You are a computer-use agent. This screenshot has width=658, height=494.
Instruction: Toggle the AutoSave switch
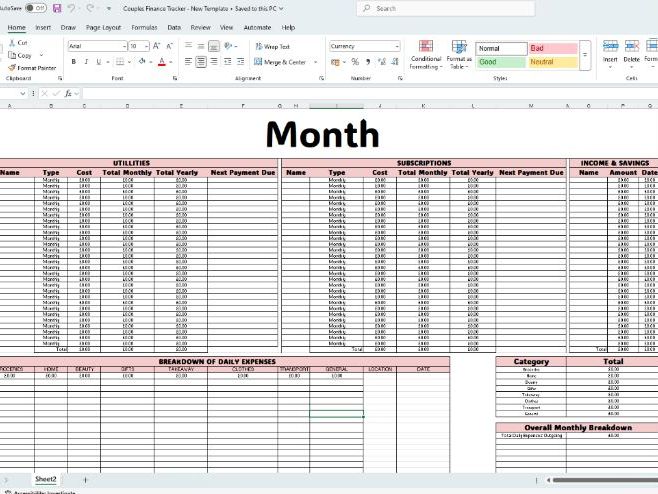(36, 8)
